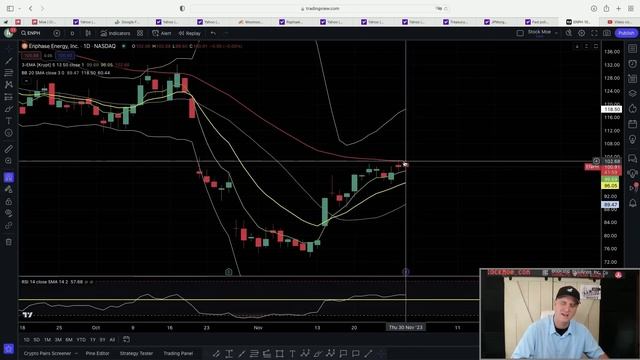This screenshot has width=640, height=360.
Task: Delete drawings with the trash icon
Action: click(x=9, y=242)
